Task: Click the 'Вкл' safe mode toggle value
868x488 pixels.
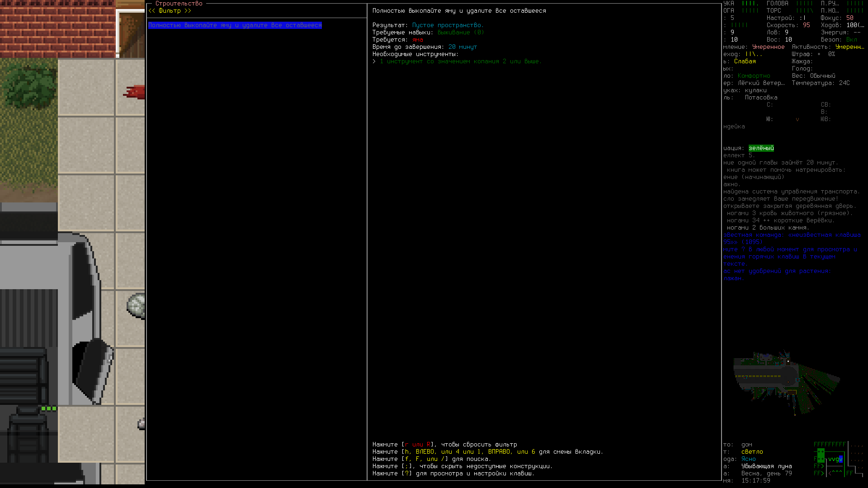Action: [851, 40]
